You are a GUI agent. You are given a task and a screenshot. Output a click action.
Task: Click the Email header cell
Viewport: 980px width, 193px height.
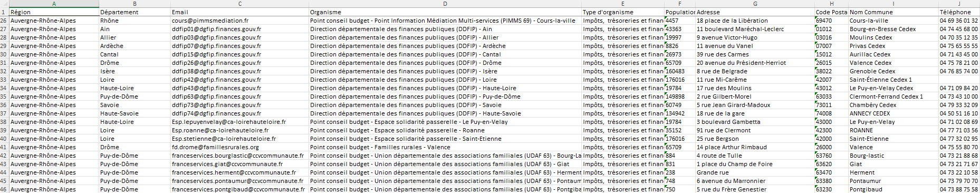click(x=239, y=12)
